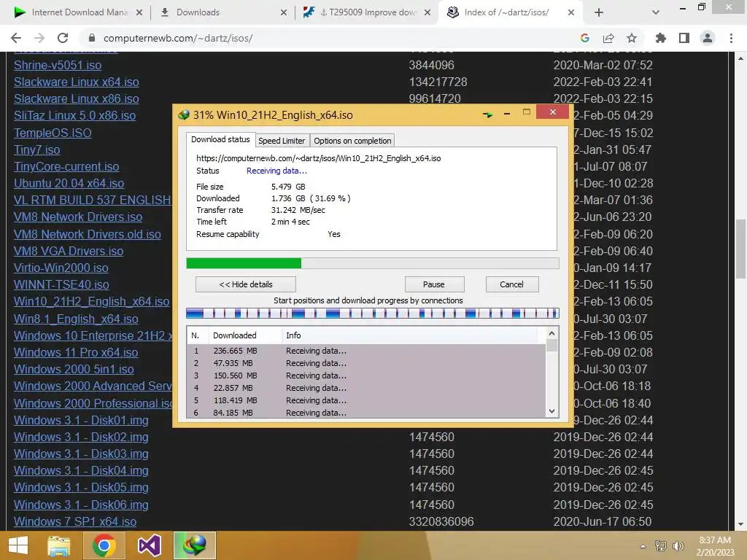Close the T295009 Improve tab

[x=427, y=12]
